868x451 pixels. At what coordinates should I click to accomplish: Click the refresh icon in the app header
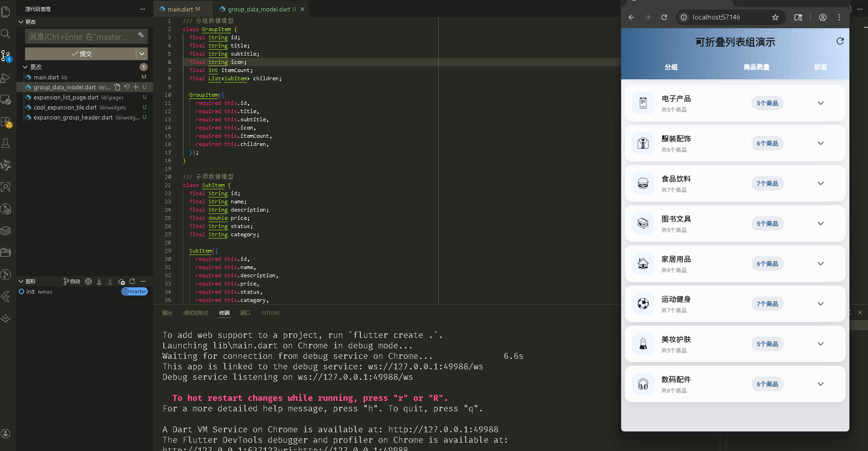click(x=840, y=41)
